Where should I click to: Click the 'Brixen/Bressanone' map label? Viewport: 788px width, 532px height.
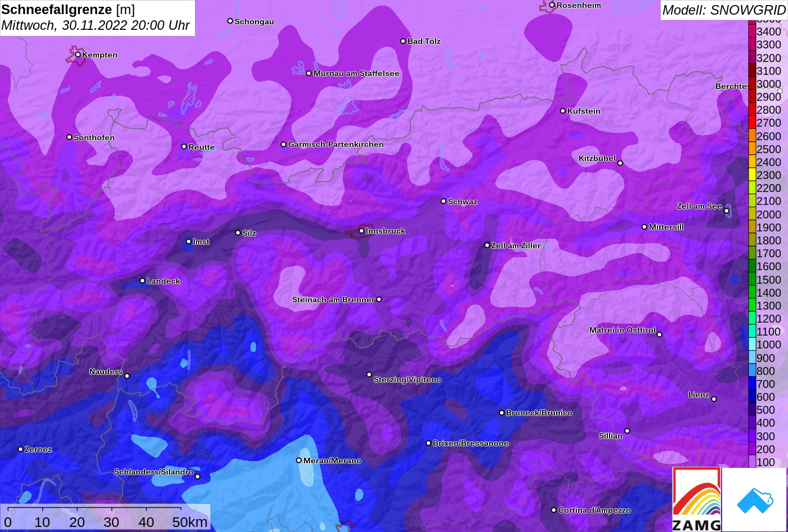point(471,444)
